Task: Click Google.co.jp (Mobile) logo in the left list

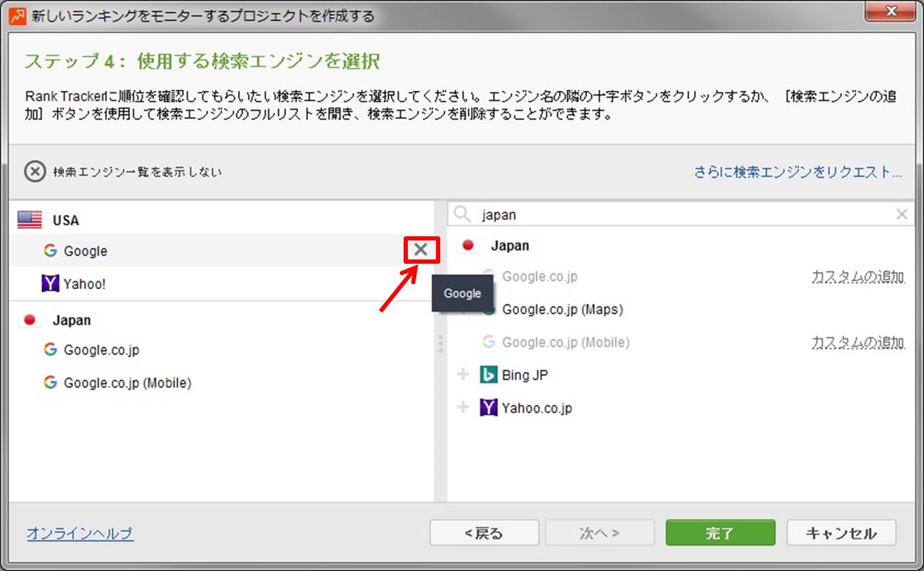Action: [50, 383]
